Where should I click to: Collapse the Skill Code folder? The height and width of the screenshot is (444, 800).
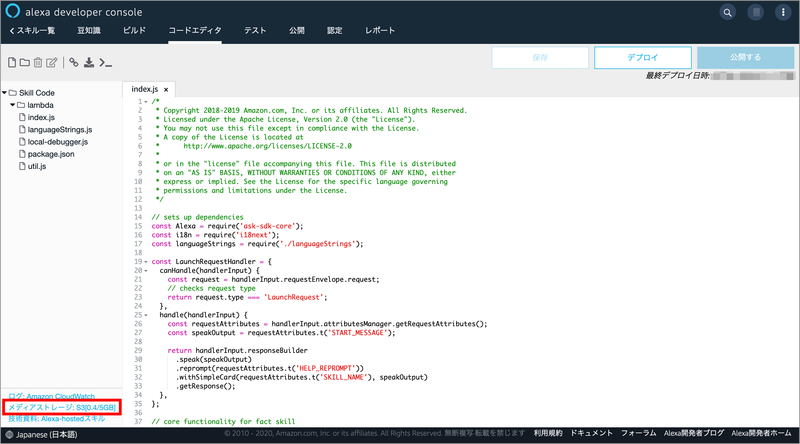[x=5, y=93]
